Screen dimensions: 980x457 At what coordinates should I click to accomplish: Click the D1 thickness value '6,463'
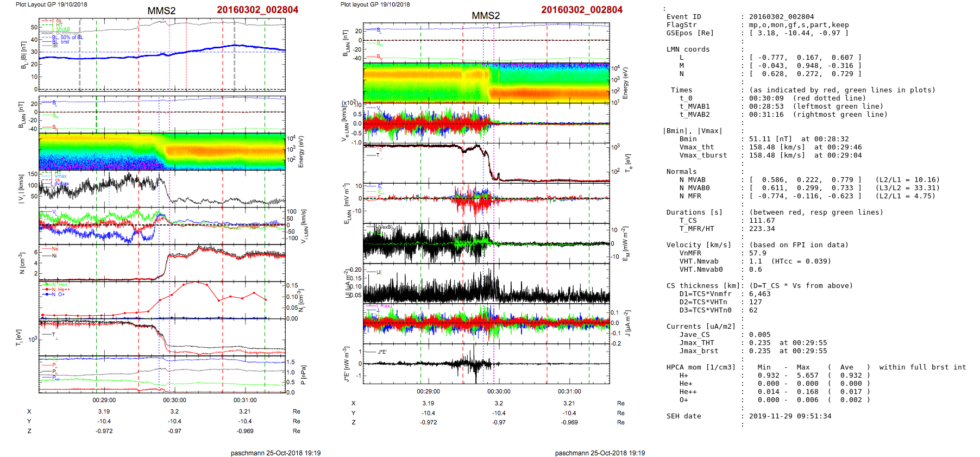point(759,294)
